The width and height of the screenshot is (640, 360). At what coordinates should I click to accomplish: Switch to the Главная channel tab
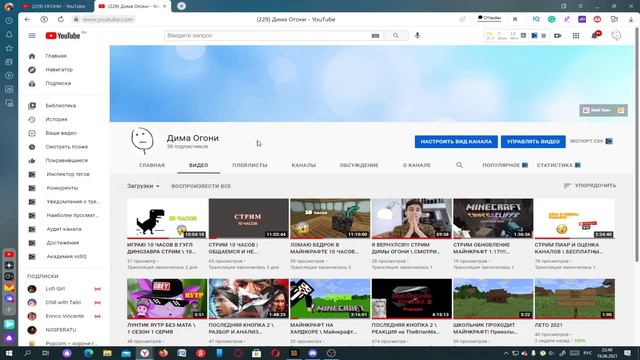[x=152, y=165]
